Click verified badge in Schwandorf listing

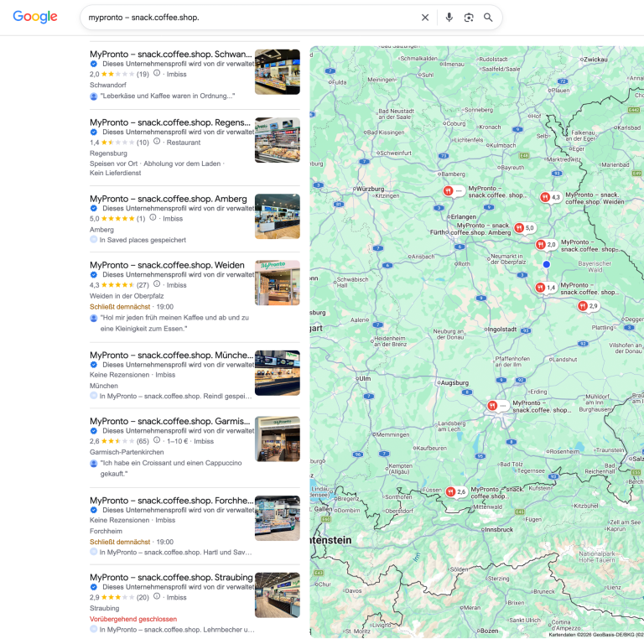point(94,64)
